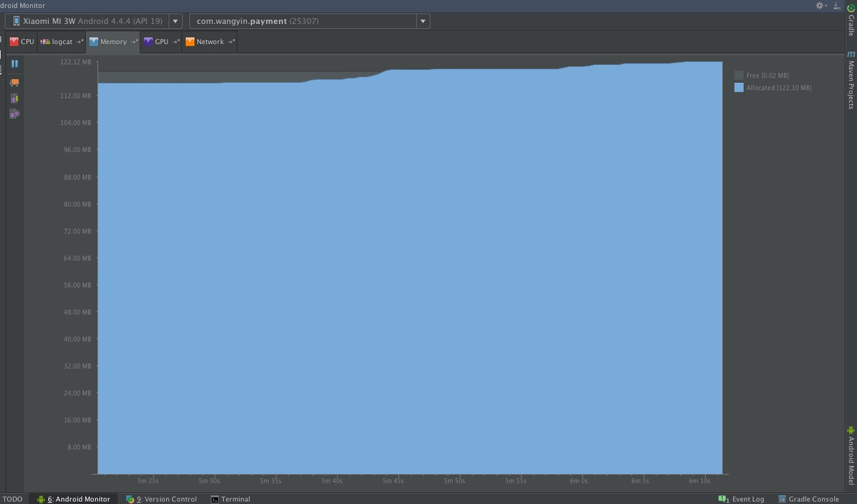This screenshot has width=857, height=504.
Task: Click the Memory tab float arrow icon
Action: tap(135, 41)
